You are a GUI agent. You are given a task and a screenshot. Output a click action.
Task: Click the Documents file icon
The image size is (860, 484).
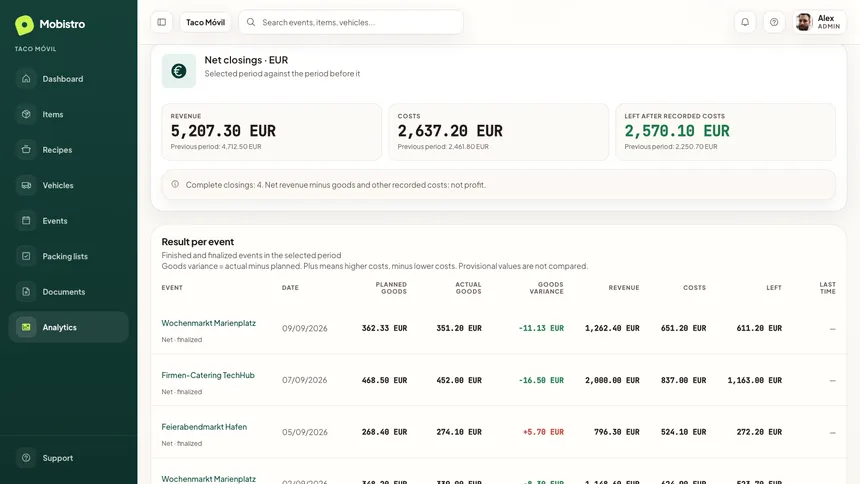click(x=26, y=291)
